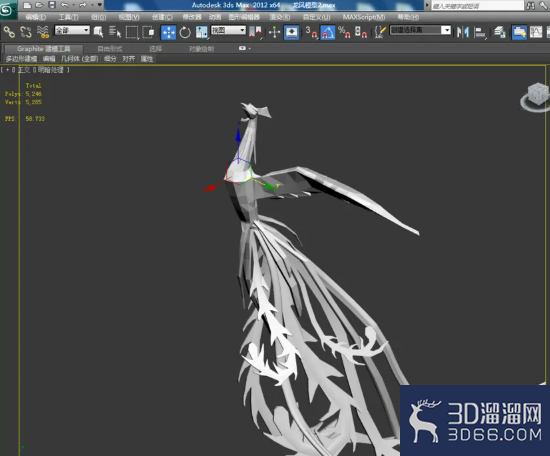Save the file using the floppy disk icon

click(x=52, y=5)
